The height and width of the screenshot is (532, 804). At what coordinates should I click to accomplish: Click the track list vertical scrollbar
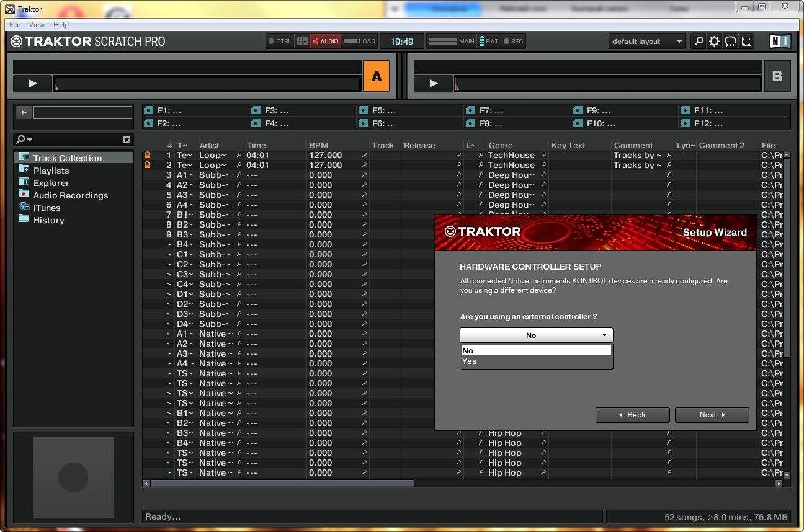[787, 257]
